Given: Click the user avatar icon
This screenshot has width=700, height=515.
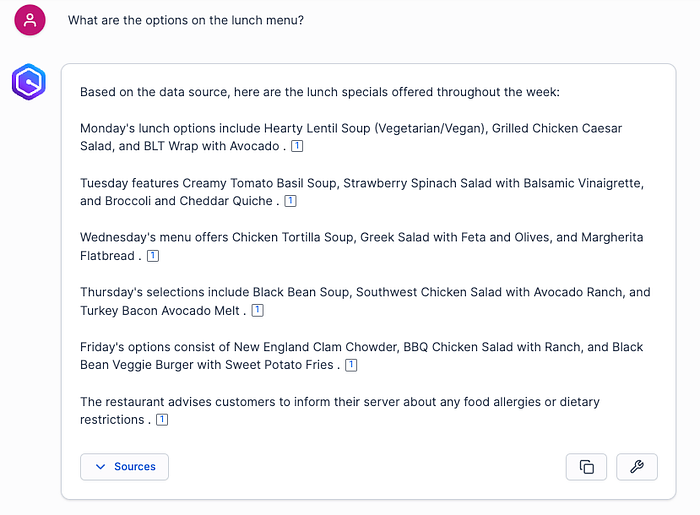Looking at the screenshot, I should click(x=30, y=20).
